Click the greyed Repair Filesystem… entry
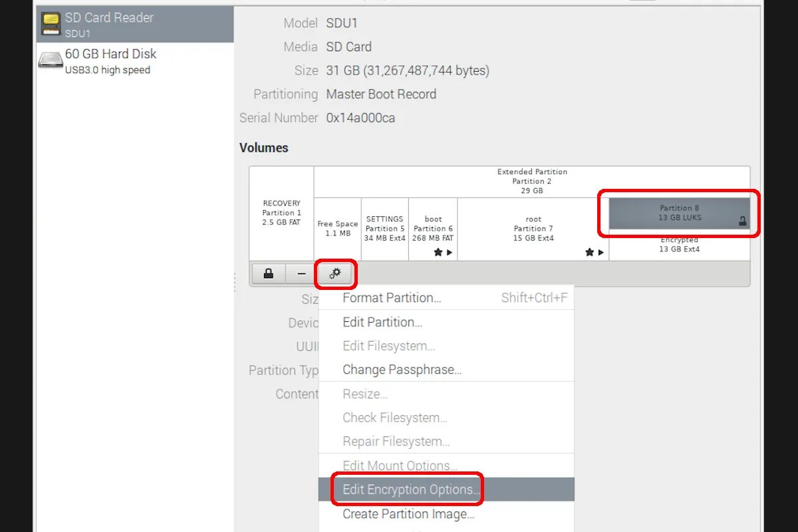Screen dimensions: 798x532 click(446, 442)
